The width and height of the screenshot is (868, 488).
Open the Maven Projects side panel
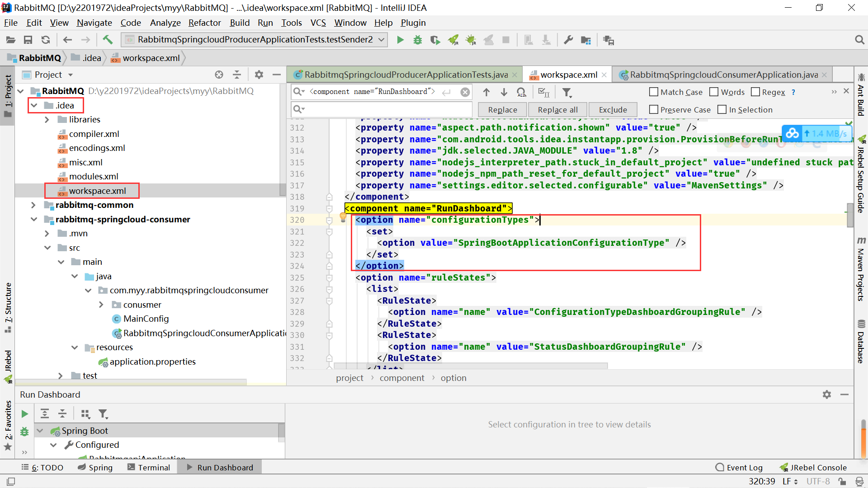(x=861, y=268)
